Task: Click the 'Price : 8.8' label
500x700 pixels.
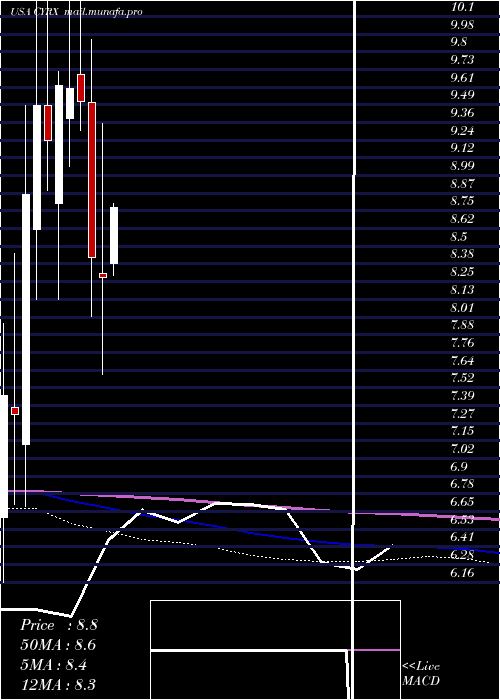Action: point(59,625)
